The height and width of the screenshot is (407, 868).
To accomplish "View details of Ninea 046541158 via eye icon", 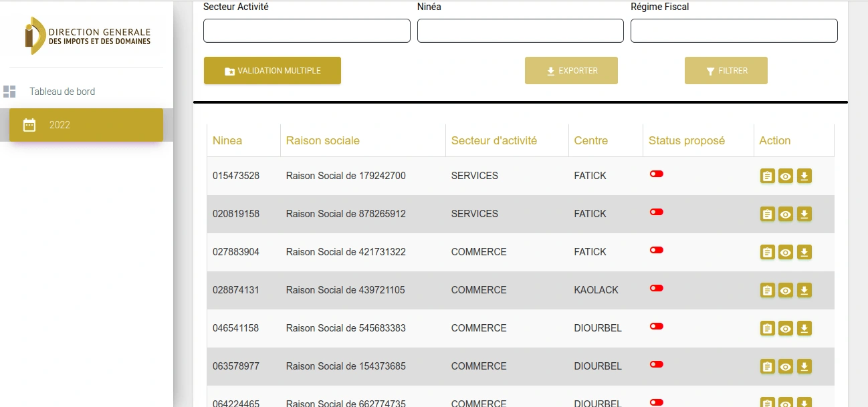I will [786, 329].
